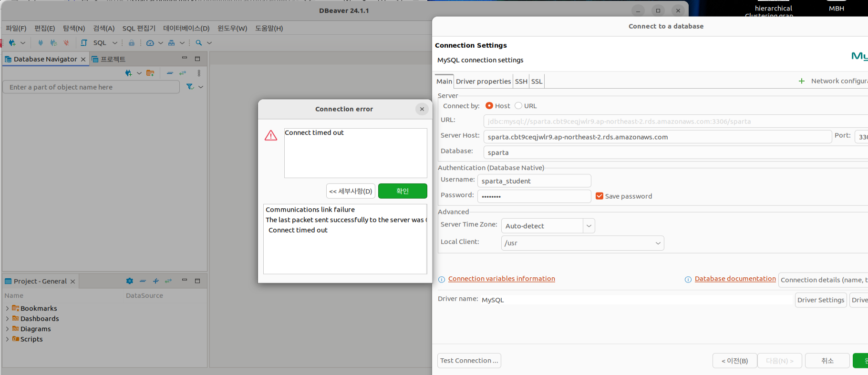Open the search dropdown arrow in toolbar
This screenshot has height=375, width=868.
(x=209, y=43)
